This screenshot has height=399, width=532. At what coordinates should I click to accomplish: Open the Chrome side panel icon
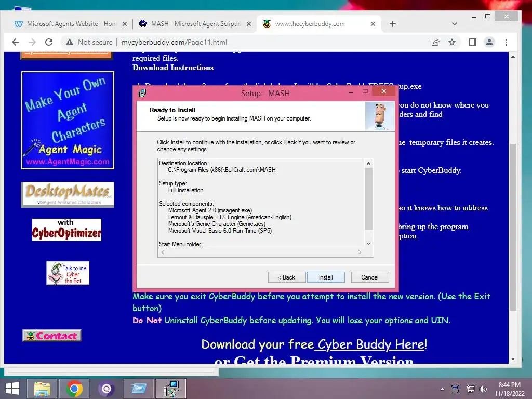[x=472, y=42]
